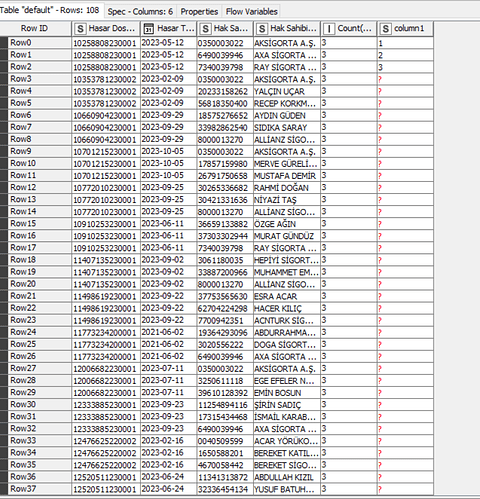The image size is (480, 499).
Task: Click HACER KILIÇ name cell
Action: [x=287, y=308]
